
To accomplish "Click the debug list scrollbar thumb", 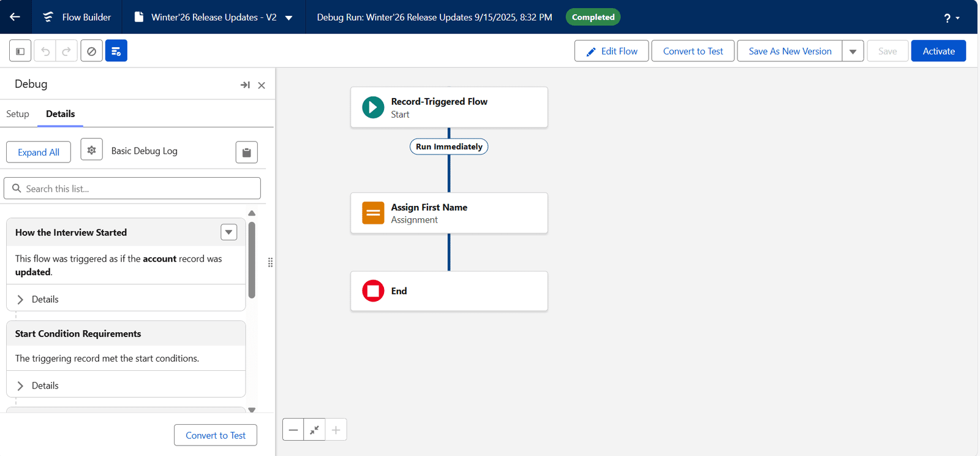I will point(252,260).
